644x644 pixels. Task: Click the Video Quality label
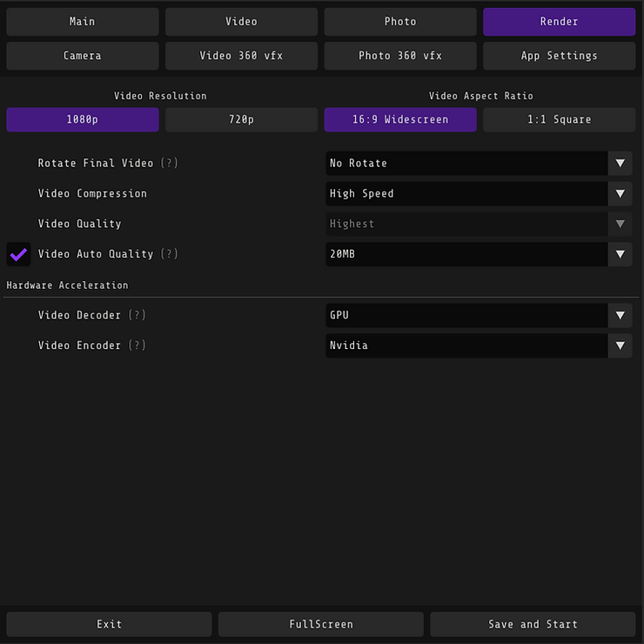[x=80, y=224]
